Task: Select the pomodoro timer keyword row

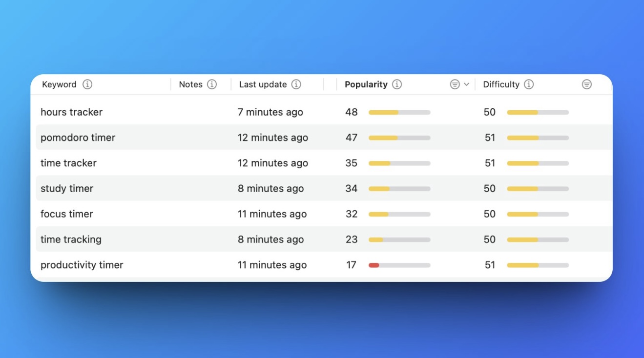Action: coord(78,138)
